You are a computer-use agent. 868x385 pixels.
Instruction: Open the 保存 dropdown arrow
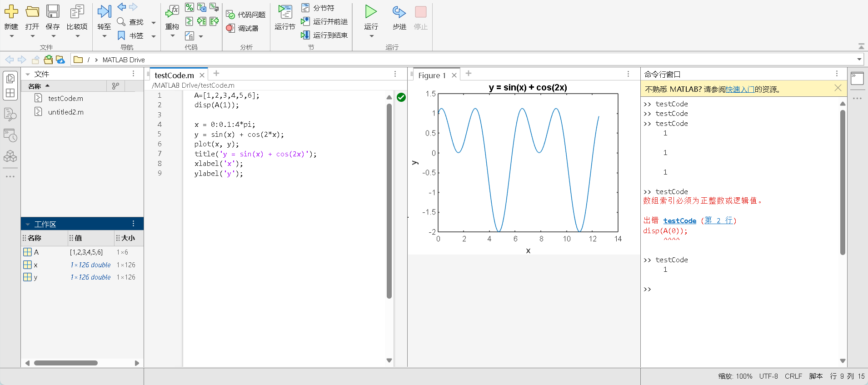(53, 36)
